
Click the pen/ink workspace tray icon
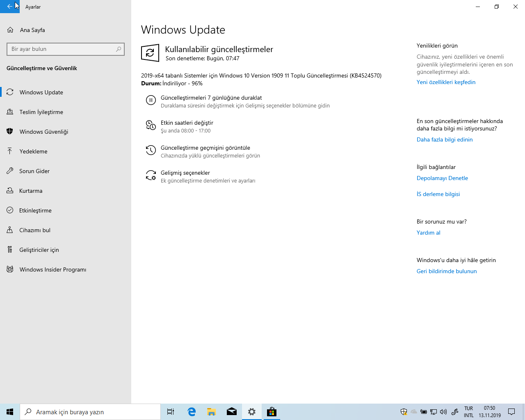coord(454,412)
